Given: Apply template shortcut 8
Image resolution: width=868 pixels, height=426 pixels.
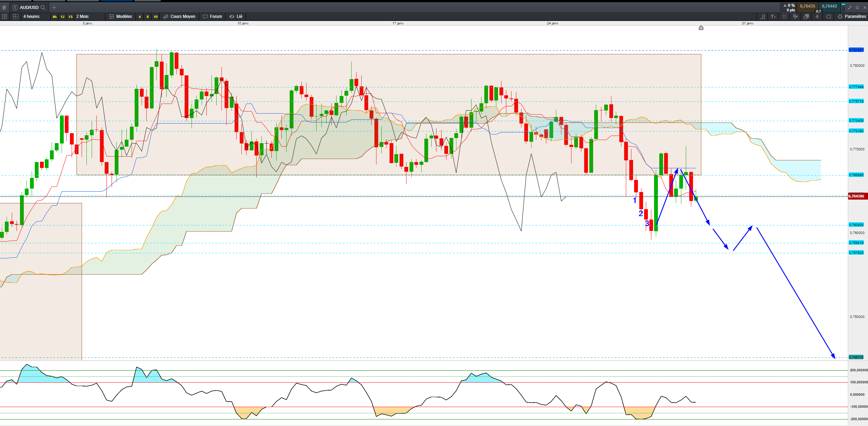Looking at the screenshot, I should tap(147, 17).
